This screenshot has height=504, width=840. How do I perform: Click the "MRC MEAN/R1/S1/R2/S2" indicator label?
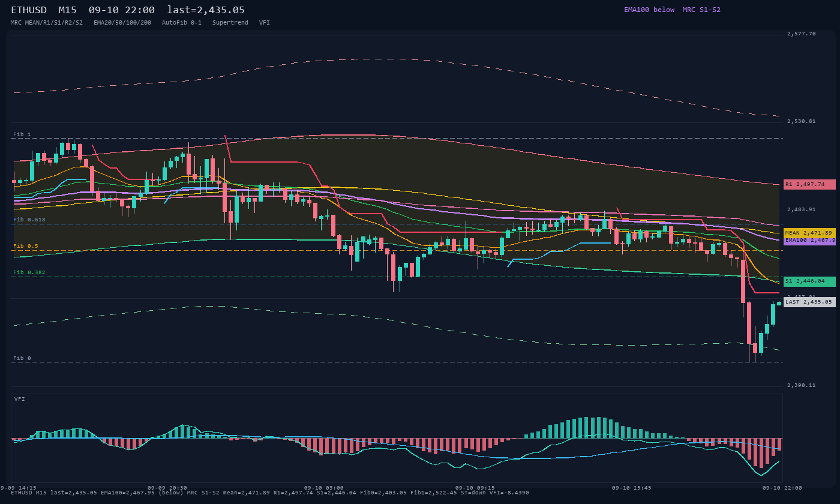pos(47,23)
